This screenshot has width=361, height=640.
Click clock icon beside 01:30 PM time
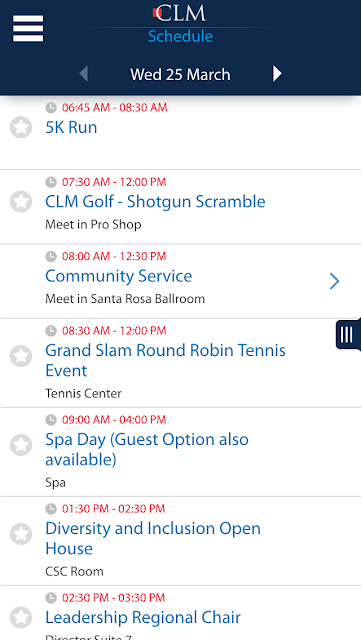coord(51,509)
